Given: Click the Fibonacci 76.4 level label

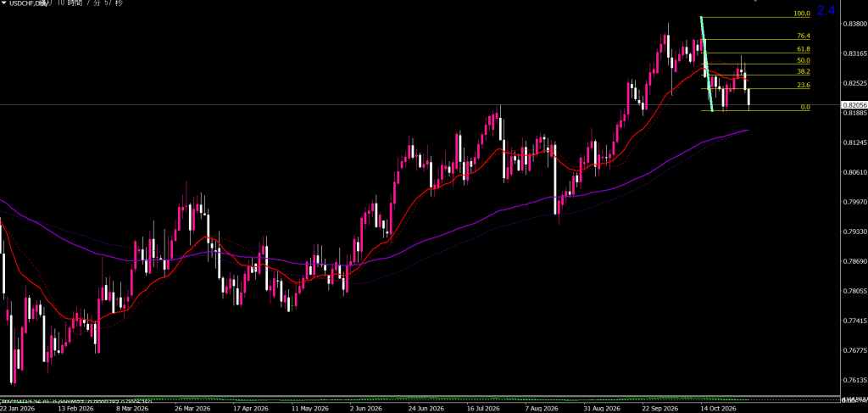Looking at the screenshot, I should 804,36.
